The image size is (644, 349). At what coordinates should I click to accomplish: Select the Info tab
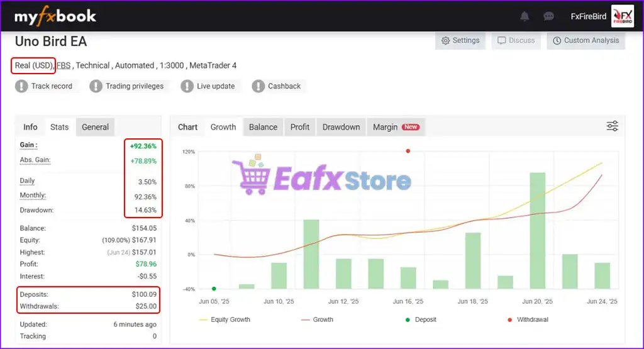pos(30,127)
